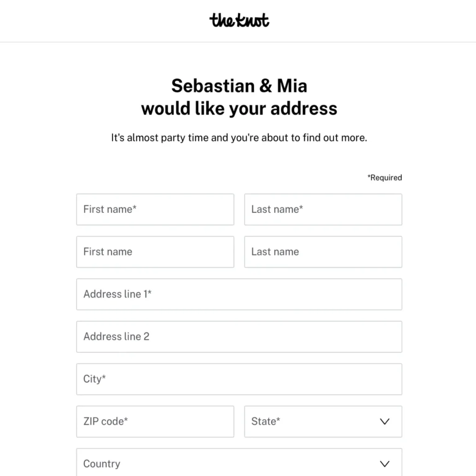Click the 'City*' placeholder label
The width and height of the screenshot is (476, 476).
94,379
